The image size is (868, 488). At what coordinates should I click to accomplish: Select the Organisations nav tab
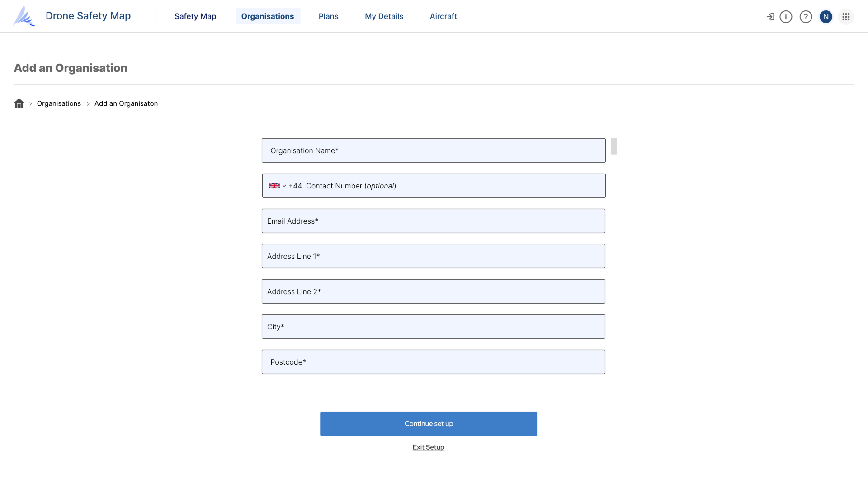pos(268,16)
